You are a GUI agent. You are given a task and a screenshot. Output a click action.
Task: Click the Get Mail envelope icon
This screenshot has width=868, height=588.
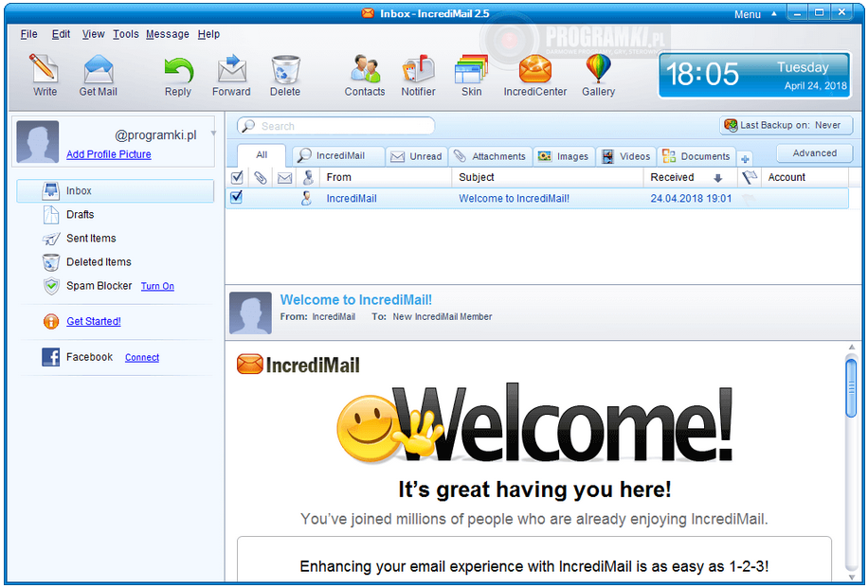pyautogui.click(x=98, y=68)
